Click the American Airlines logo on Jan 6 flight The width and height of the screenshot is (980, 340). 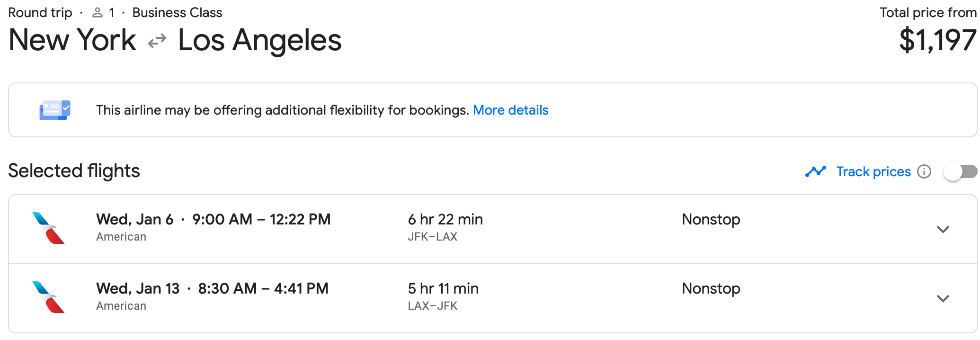(x=49, y=228)
